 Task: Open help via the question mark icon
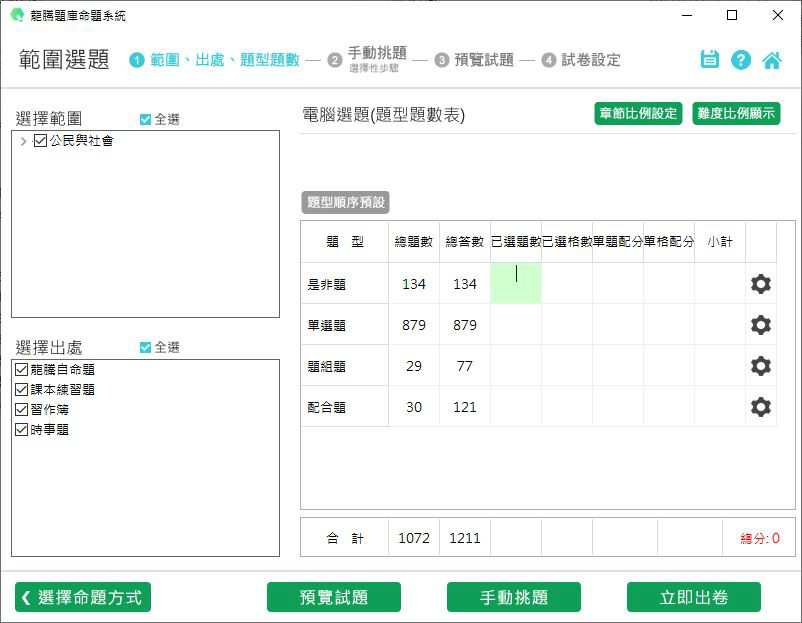[741, 60]
